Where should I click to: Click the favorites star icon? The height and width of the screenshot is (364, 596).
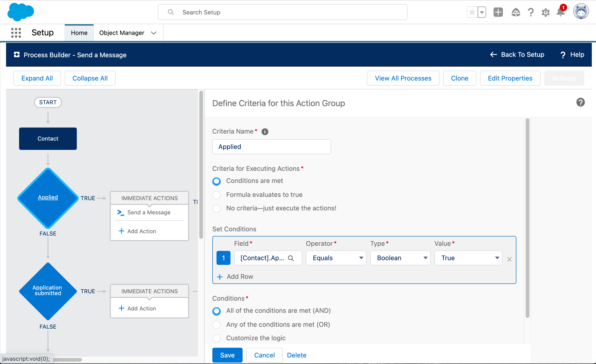(x=472, y=12)
